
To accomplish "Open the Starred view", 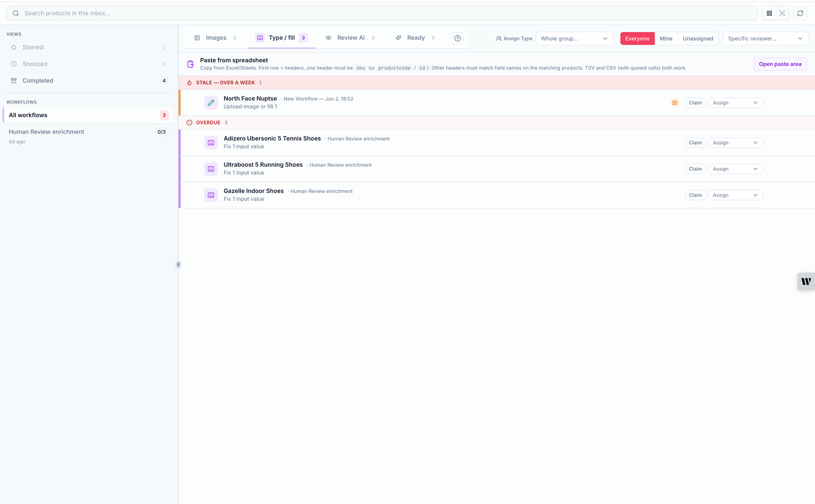I will 88,47.
